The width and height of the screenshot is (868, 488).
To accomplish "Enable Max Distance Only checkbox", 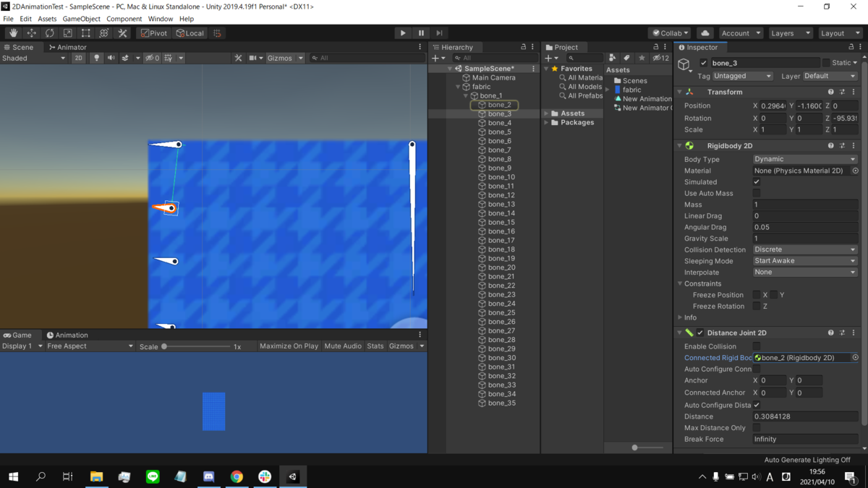I will click(757, 428).
